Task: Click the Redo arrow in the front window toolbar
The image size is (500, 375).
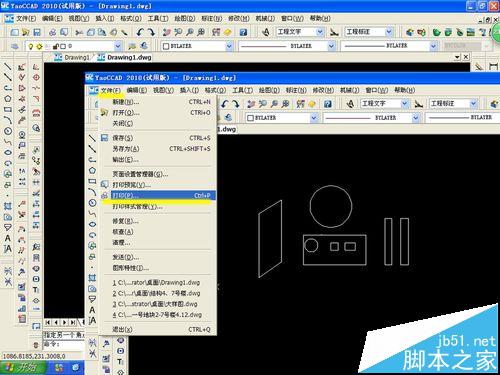Action: point(236,104)
